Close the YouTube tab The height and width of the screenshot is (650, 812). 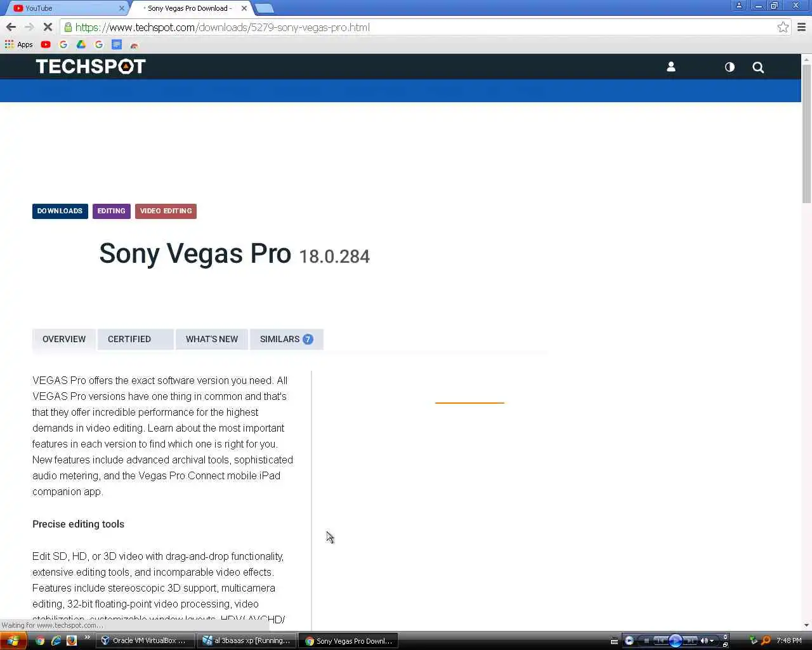tap(122, 8)
